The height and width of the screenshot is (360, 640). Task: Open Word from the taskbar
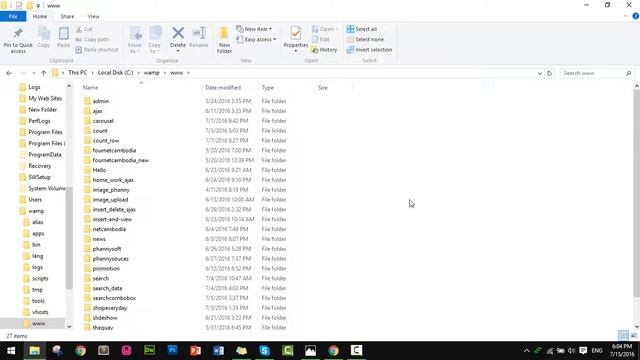click(x=218, y=351)
